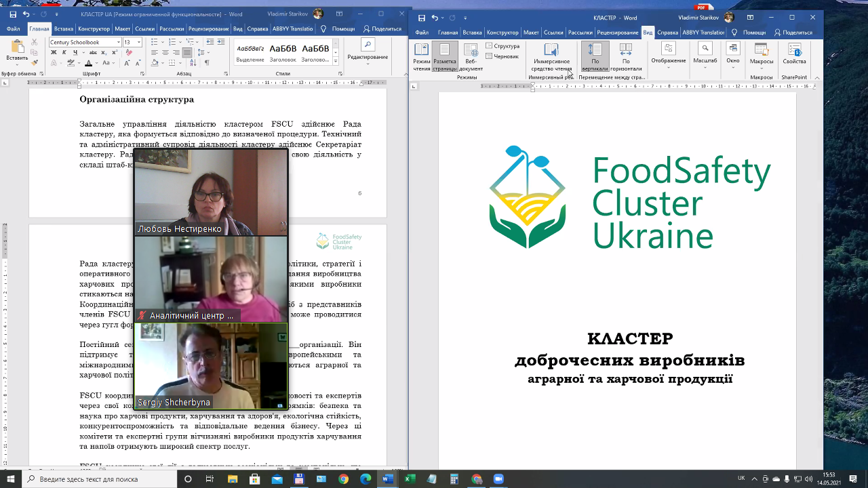
Task: Open font size 13 dropdown
Action: click(x=139, y=42)
